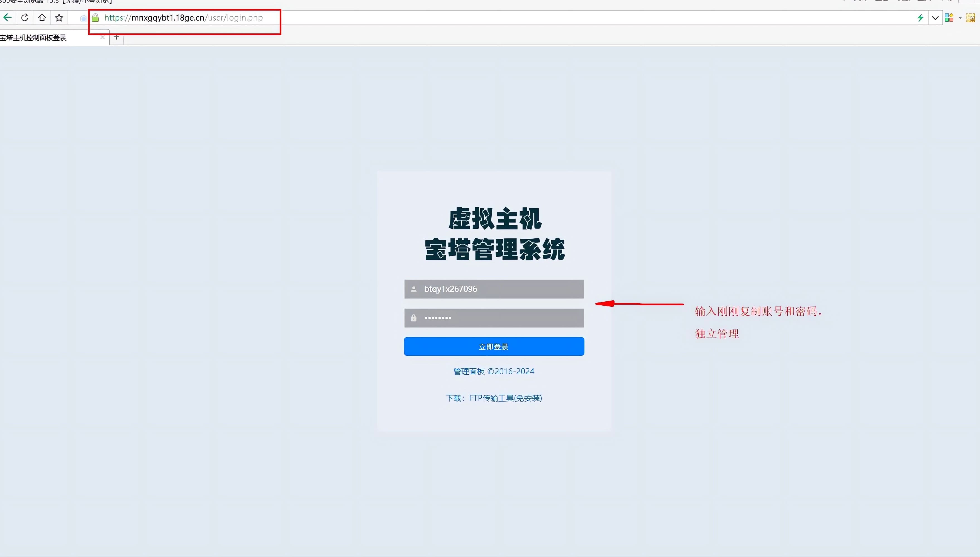This screenshot has height=557, width=980.
Task: Click the site info dot before padlock
Action: point(83,18)
